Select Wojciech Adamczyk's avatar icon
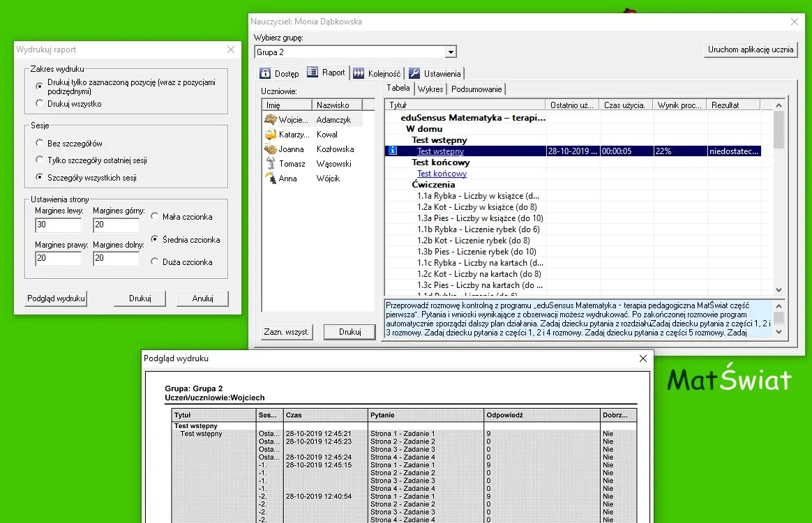The width and height of the screenshot is (812, 523). pos(271,119)
